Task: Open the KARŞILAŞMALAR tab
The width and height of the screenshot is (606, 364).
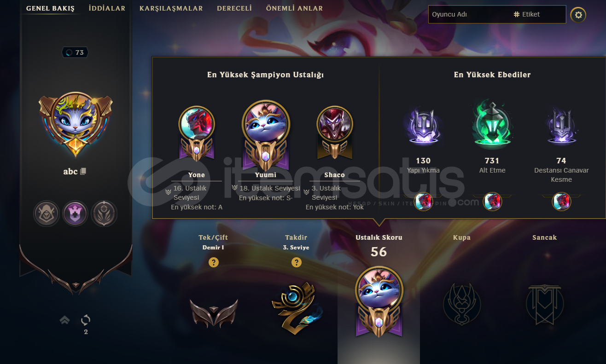Action: tap(171, 8)
